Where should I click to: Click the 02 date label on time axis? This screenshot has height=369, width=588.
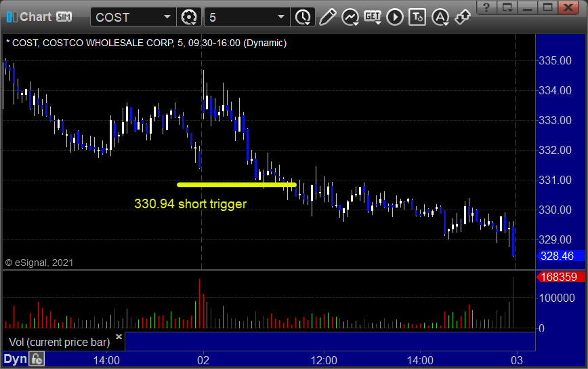pos(203,361)
